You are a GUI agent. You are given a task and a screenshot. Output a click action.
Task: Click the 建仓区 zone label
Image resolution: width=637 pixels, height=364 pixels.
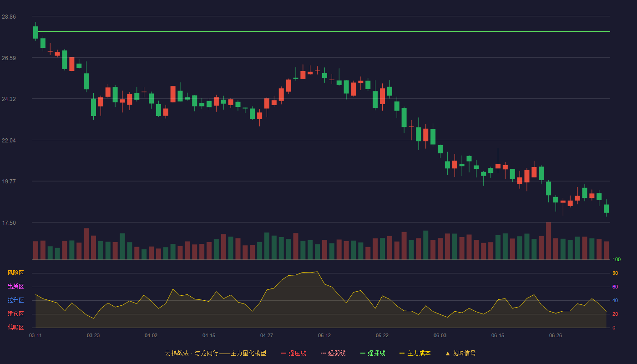pyautogui.click(x=15, y=314)
